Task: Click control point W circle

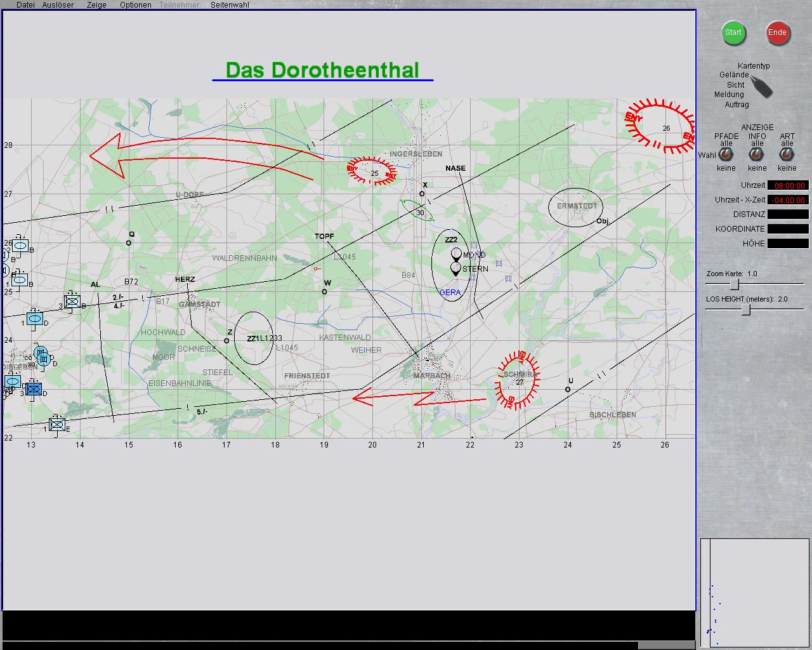Action: 324,292
